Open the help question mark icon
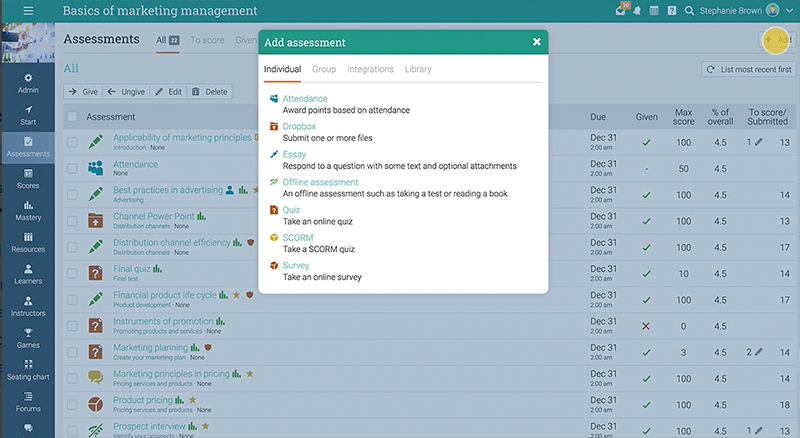Image resolution: width=800 pixels, height=438 pixels. 671,11
